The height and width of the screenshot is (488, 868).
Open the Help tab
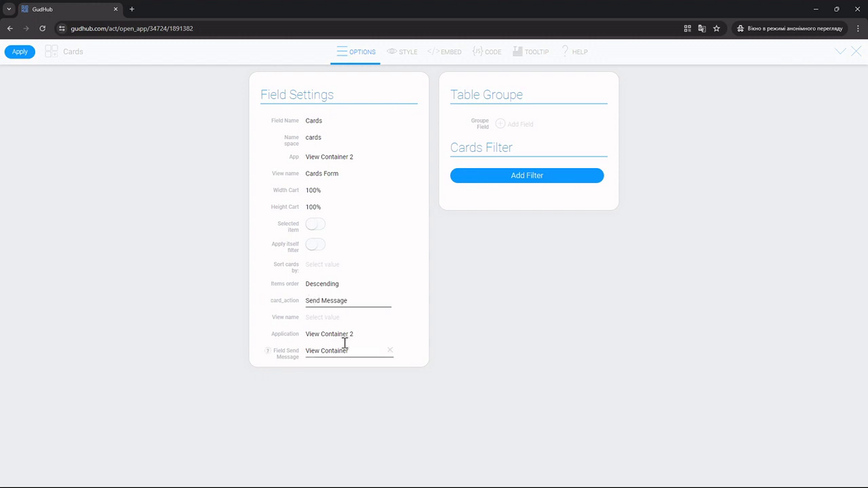point(575,52)
